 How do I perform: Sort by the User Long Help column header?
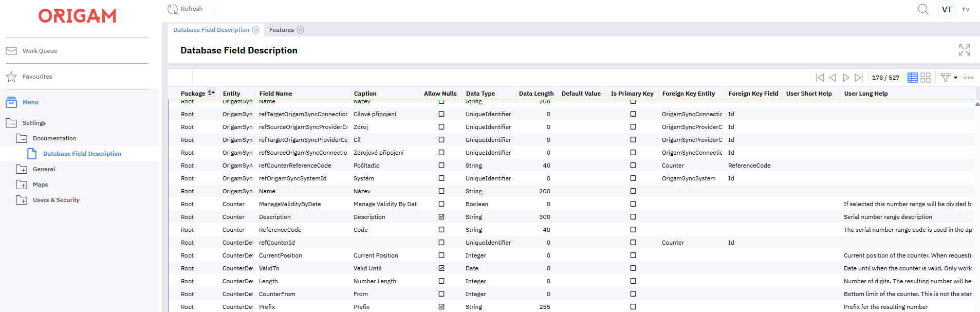click(866, 94)
